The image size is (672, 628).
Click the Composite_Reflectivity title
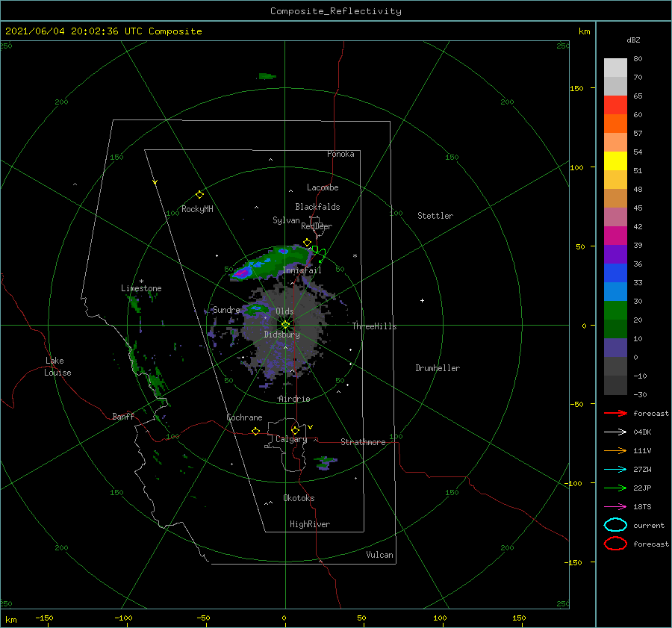(335, 11)
